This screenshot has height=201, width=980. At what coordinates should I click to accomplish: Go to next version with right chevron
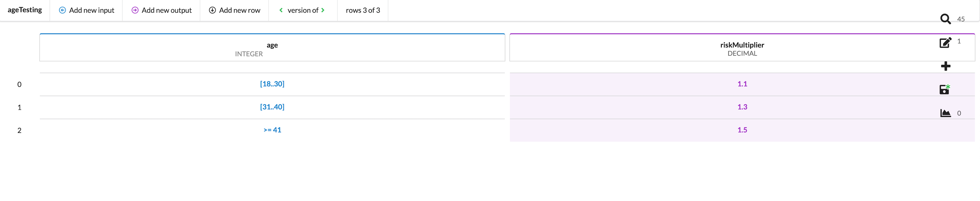click(x=323, y=10)
